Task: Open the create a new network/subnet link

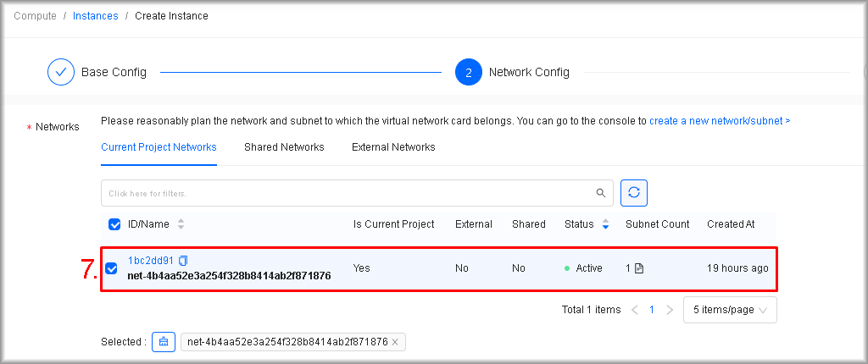Action: pyautogui.click(x=715, y=121)
